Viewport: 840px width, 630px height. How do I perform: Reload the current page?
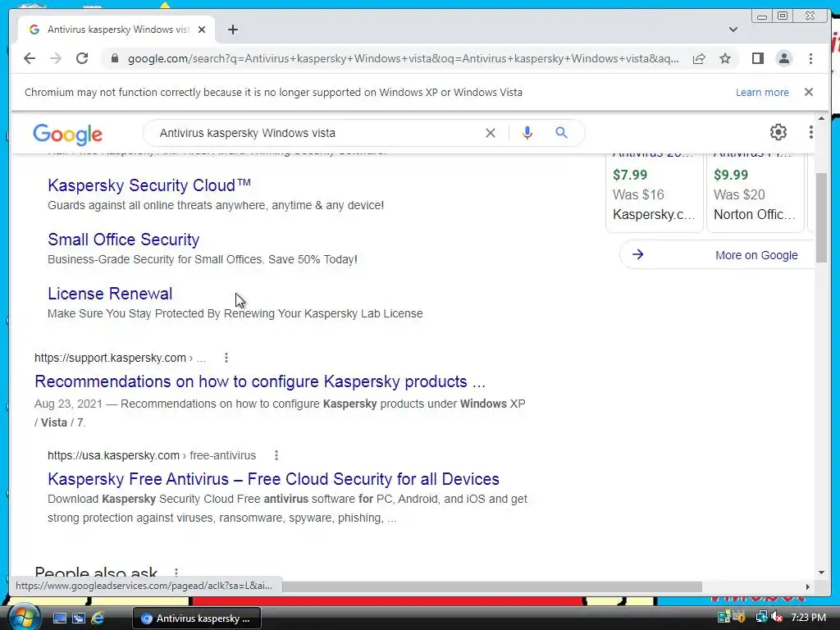point(82,58)
